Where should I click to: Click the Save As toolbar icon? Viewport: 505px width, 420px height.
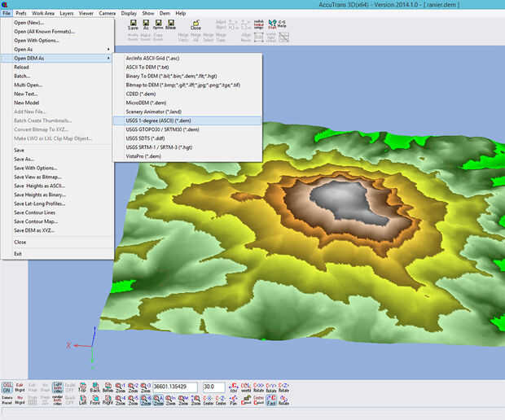click(x=146, y=27)
